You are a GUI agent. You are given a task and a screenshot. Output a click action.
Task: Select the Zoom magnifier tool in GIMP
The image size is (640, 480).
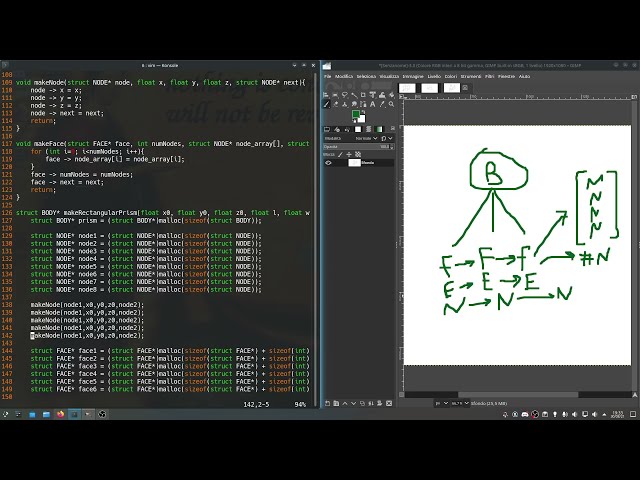pyautogui.click(x=391, y=104)
